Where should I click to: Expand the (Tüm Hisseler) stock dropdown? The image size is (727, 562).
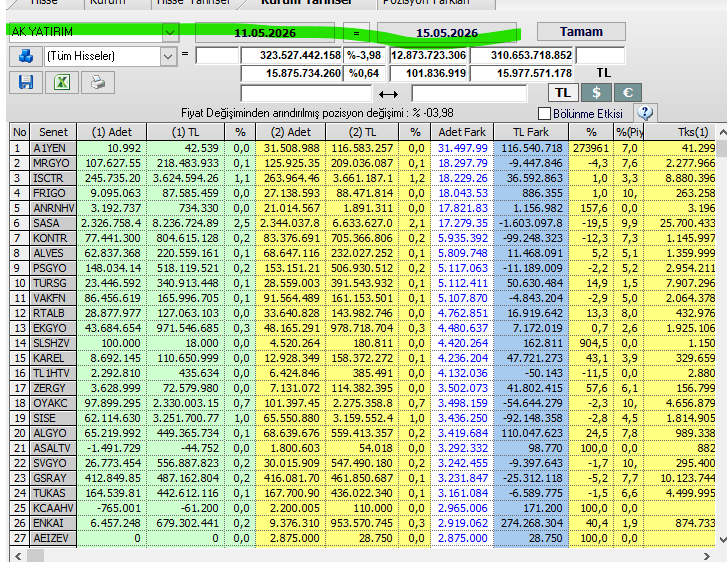(x=168, y=57)
